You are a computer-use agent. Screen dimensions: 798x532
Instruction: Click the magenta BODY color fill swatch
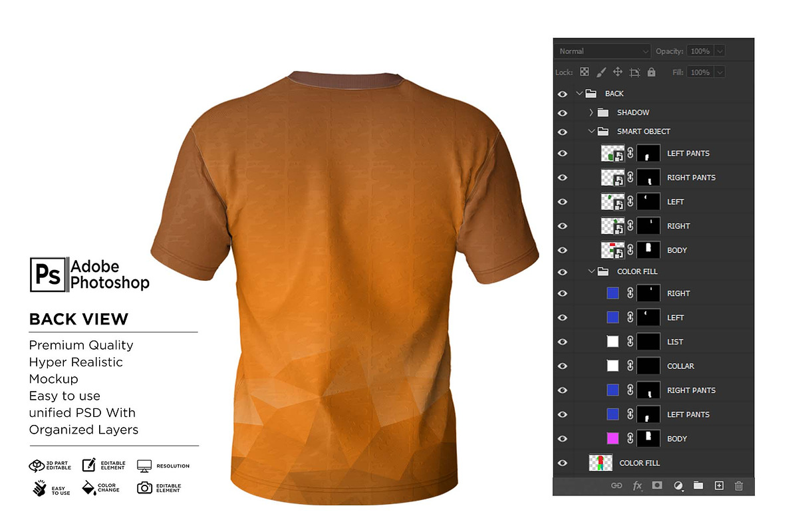612,438
